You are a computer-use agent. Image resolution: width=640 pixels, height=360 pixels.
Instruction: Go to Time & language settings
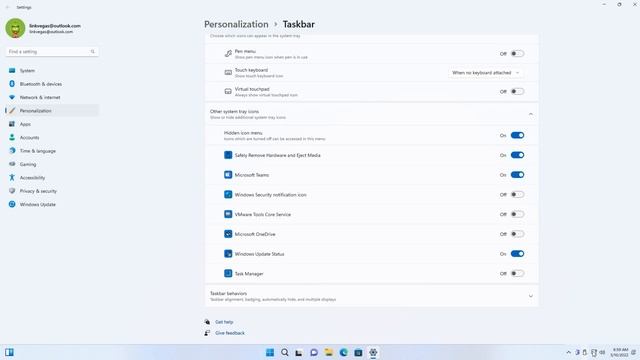tap(52, 151)
